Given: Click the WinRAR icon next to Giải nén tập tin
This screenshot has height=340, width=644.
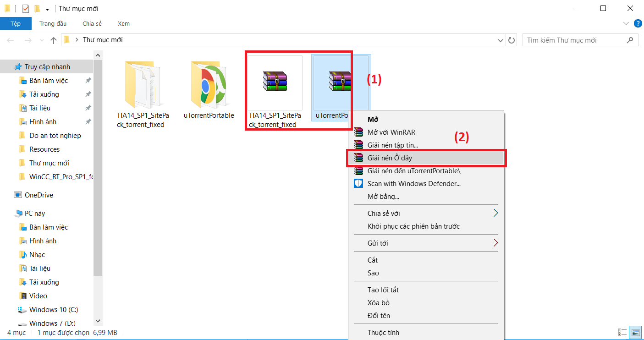Looking at the screenshot, I should pos(358,145).
